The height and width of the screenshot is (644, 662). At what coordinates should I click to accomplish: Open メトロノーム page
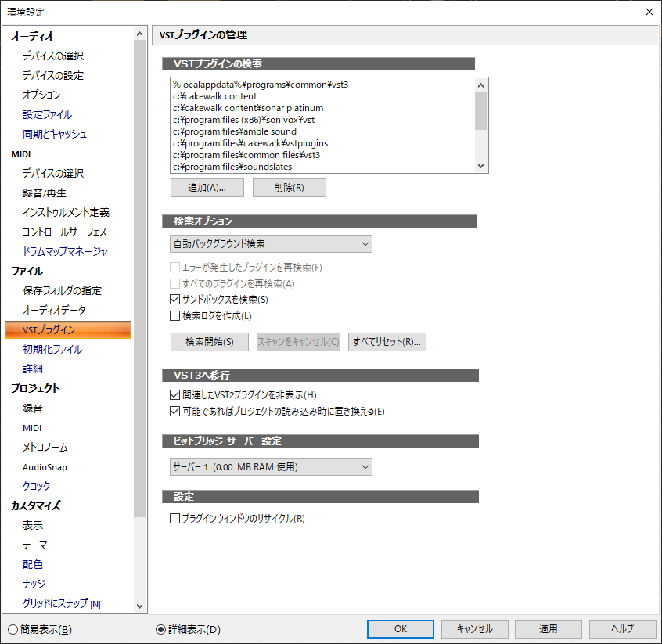[45, 448]
